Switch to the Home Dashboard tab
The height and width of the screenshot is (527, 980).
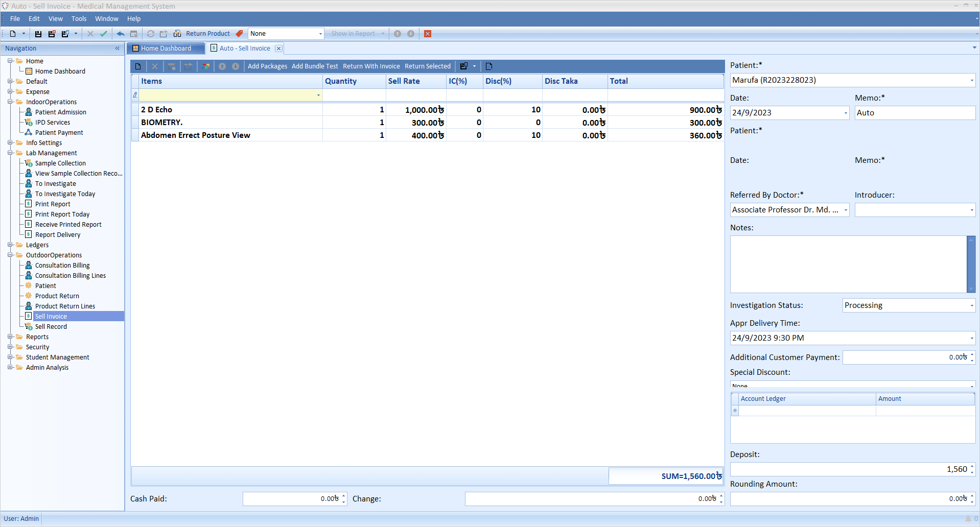click(x=165, y=48)
